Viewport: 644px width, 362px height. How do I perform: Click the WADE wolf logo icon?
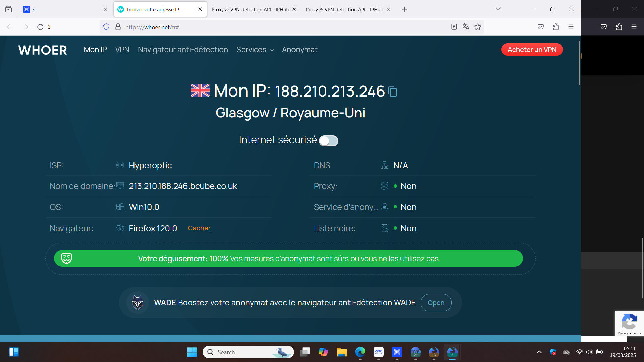pyautogui.click(x=138, y=303)
